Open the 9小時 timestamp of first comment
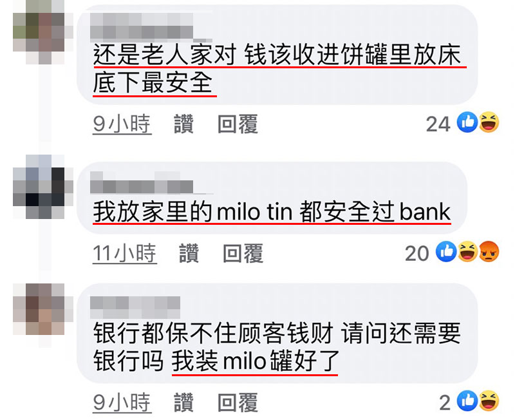This screenshot has width=515, height=420. click(122, 124)
